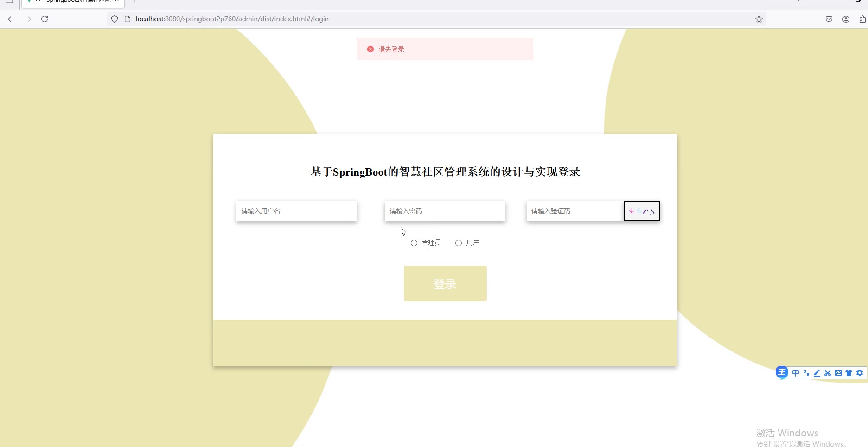Focus the 请输入用户名 username field

click(297, 211)
